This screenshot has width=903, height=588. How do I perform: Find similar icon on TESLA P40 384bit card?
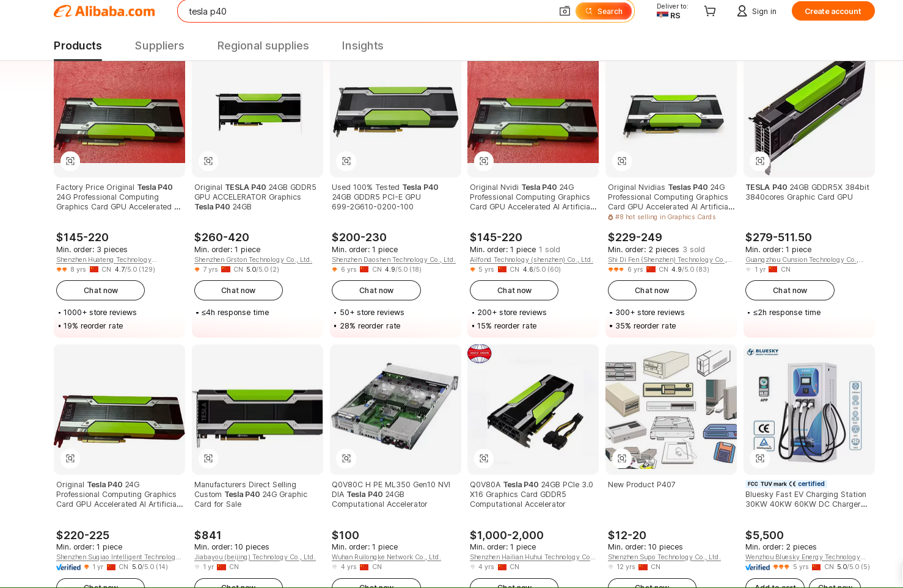pyautogui.click(x=760, y=161)
